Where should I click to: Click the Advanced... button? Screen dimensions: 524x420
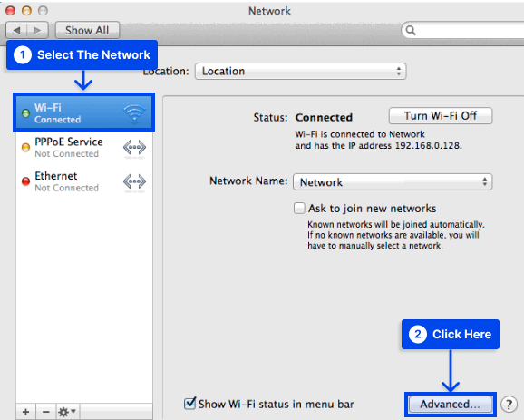pyautogui.click(x=451, y=405)
